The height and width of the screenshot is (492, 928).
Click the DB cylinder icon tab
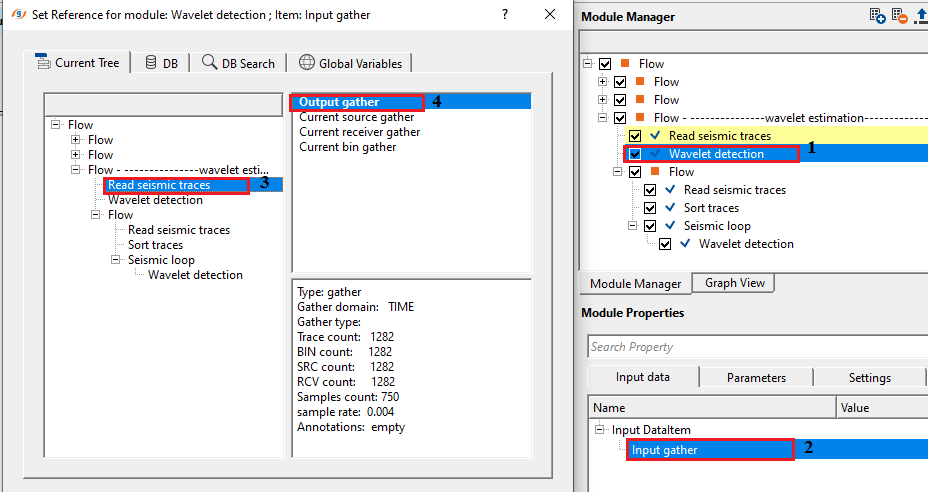click(x=149, y=62)
